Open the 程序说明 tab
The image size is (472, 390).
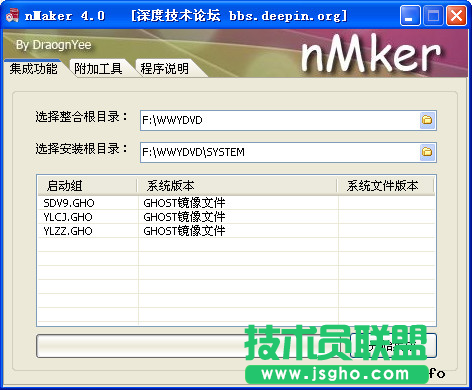(x=164, y=69)
